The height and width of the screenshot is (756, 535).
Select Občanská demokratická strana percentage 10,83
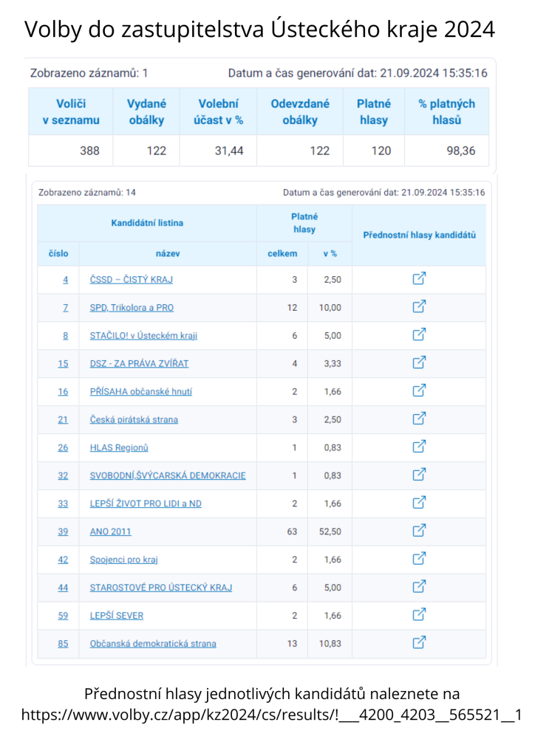[330, 643]
